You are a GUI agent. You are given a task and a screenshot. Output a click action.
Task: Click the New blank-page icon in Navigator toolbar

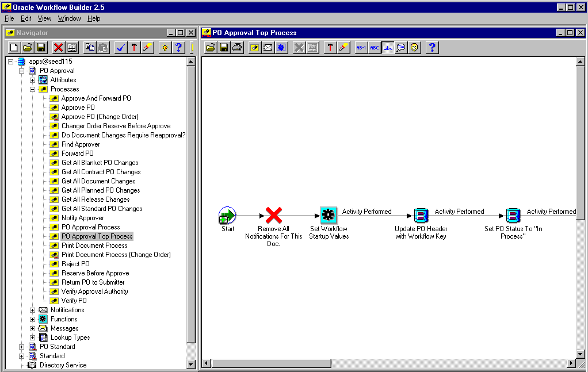pyautogui.click(x=14, y=48)
